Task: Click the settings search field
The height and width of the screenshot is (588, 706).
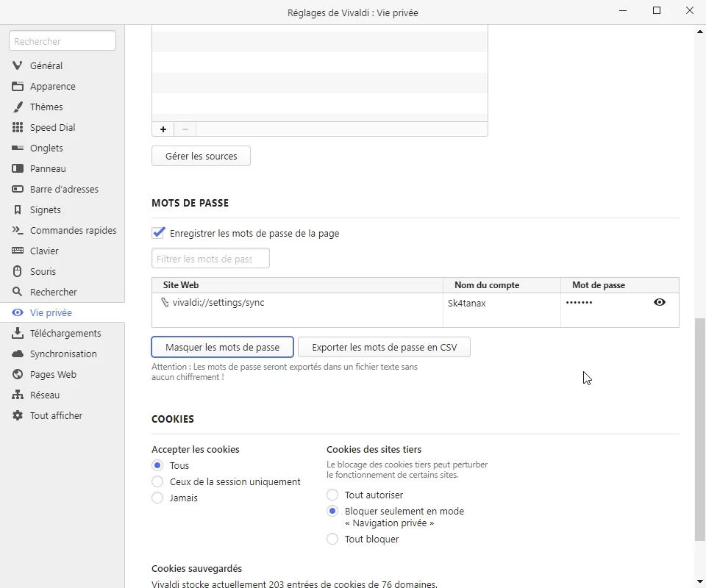Action: click(63, 41)
